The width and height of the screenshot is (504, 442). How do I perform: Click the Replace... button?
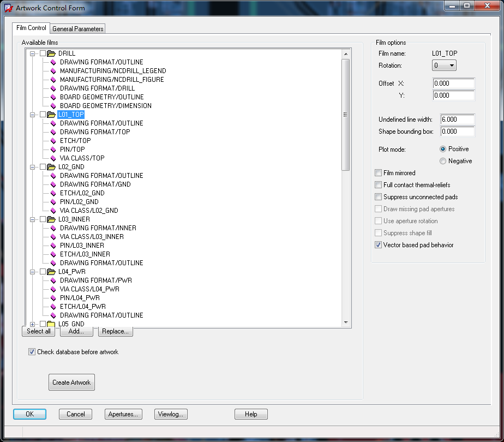(x=116, y=331)
